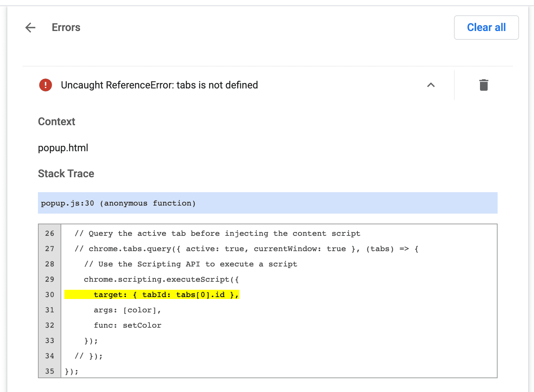
Task: Select the popup.js:30 stack trace frame
Action: tap(118, 203)
